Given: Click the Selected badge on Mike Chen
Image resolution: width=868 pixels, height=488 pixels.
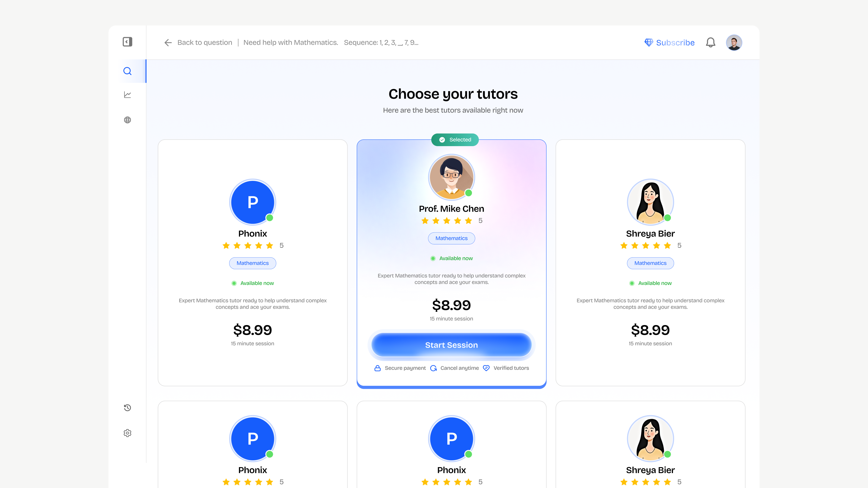Looking at the screenshot, I should 455,140.
